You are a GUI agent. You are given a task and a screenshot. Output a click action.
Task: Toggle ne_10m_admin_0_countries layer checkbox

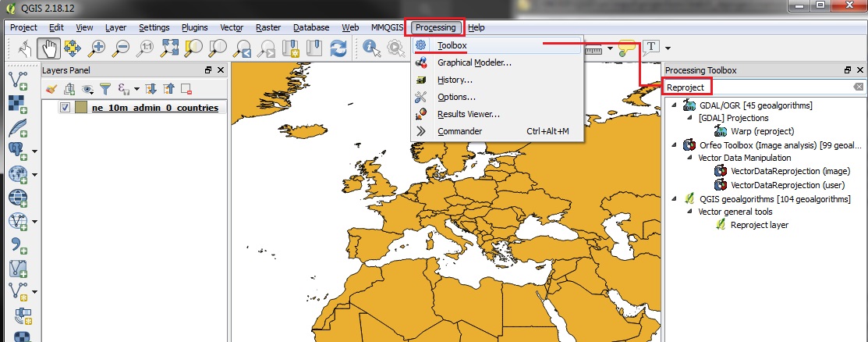point(66,108)
